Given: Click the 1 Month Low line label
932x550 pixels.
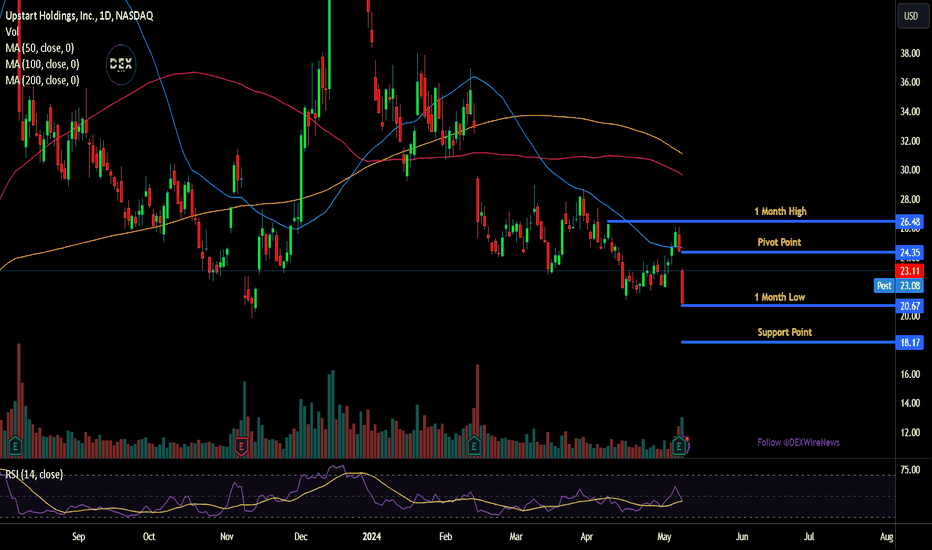Looking at the screenshot, I should [779, 297].
